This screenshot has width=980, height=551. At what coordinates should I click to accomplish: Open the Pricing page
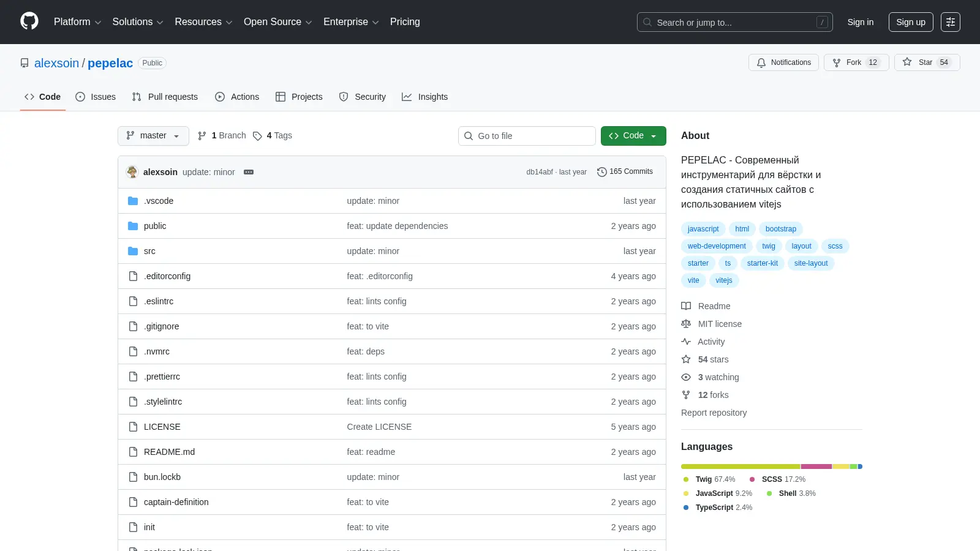(x=405, y=22)
